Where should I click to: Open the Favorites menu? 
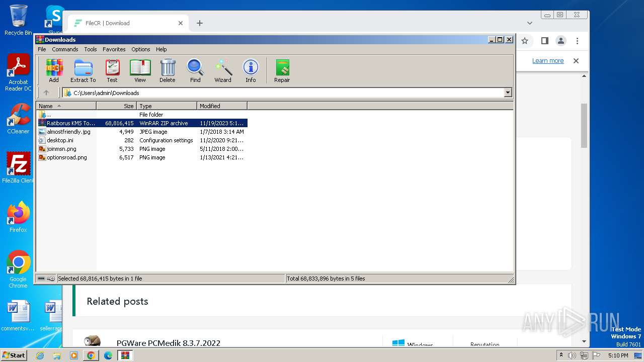pos(114,49)
